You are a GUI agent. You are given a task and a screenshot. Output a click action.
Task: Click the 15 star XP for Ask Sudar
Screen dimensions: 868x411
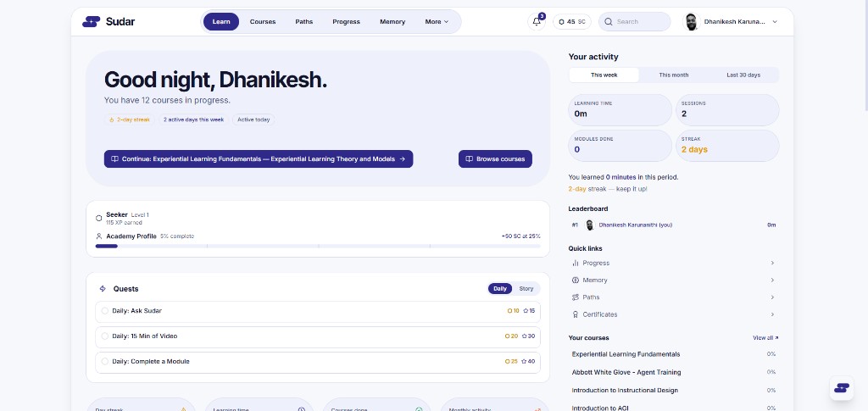pyautogui.click(x=529, y=311)
